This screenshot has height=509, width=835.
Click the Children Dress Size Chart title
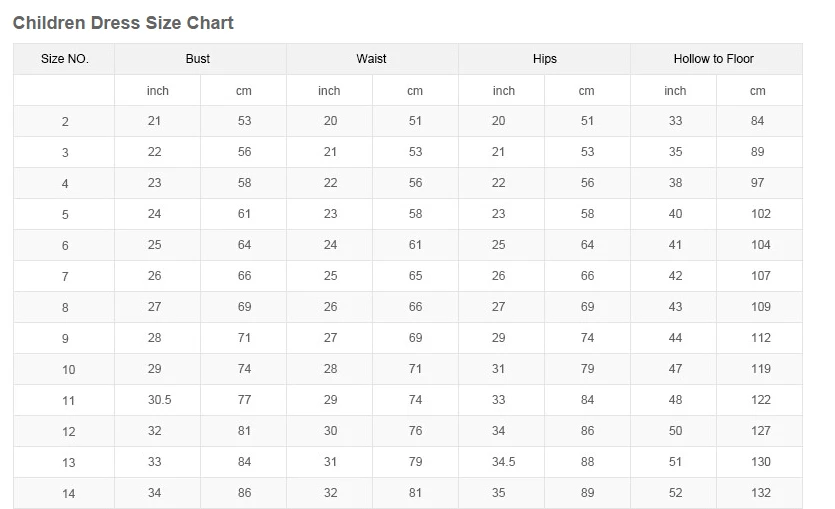click(x=123, y=22)
